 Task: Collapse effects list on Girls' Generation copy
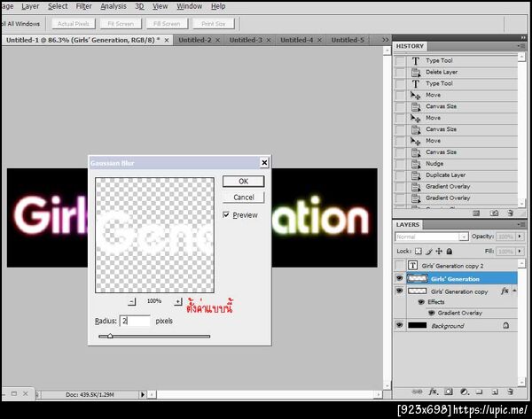click(514, 291)
